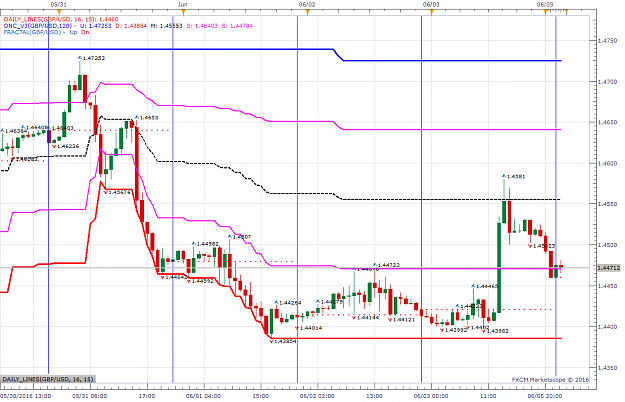Click the up fractal label 1.4507
This screenshot has width=625, height=402.
(x=242, y=237)
